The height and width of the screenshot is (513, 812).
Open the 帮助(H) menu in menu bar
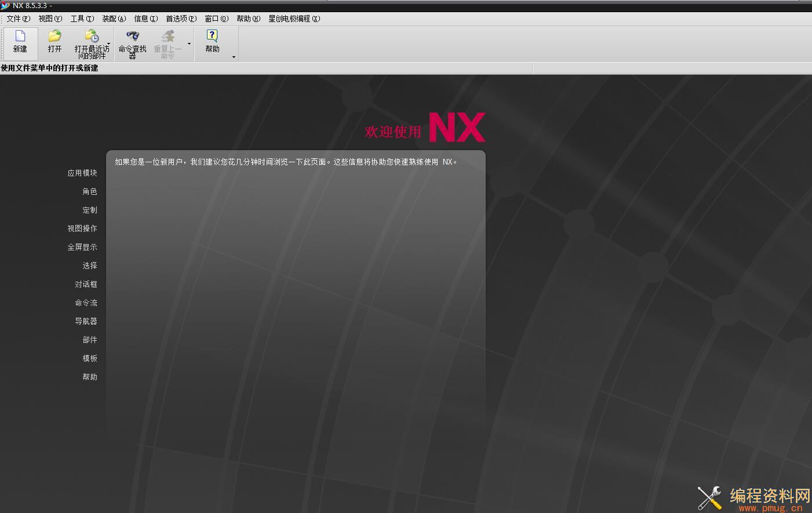(x=249, y=19)
